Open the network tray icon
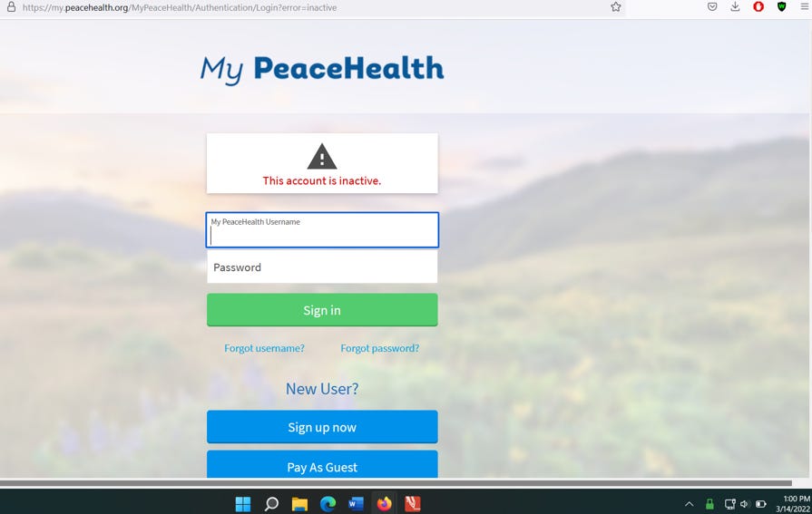Image resolution: width=812 pixels, height=514 pixels. pos(730,504)
